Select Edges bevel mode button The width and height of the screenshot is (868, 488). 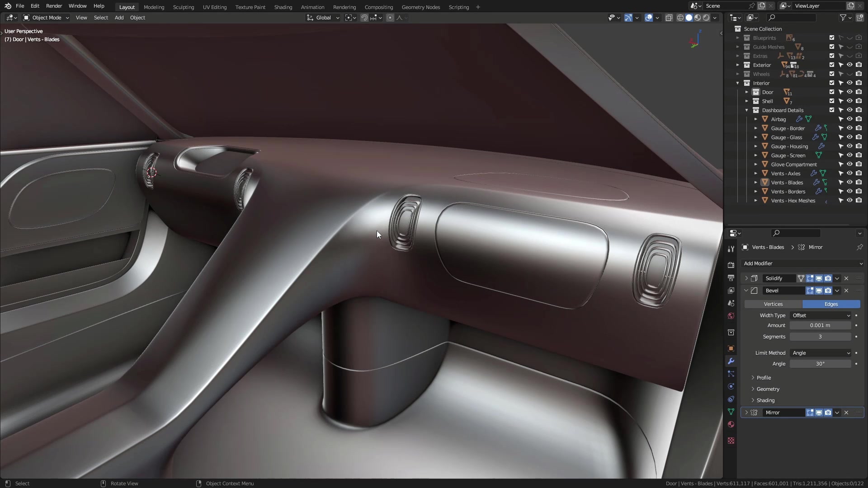[831, 304]
